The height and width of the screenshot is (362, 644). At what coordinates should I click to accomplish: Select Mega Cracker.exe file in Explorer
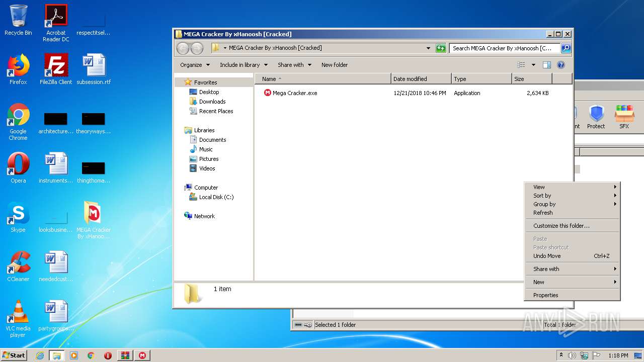290,93
